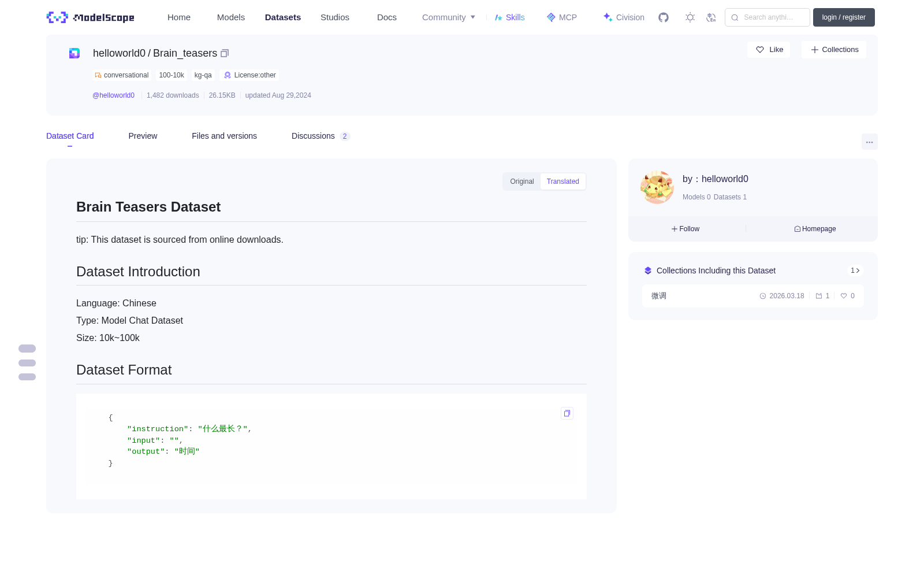924x578 pixels.
Task: Click the collection likes heart icon
Action: [x=844, y=296]
